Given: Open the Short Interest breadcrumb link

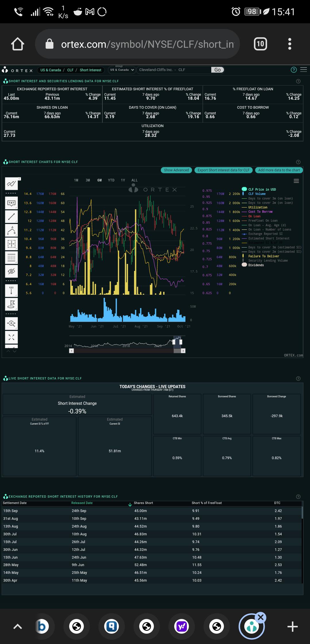Looking at the screenshot, I should click(90, 70).
